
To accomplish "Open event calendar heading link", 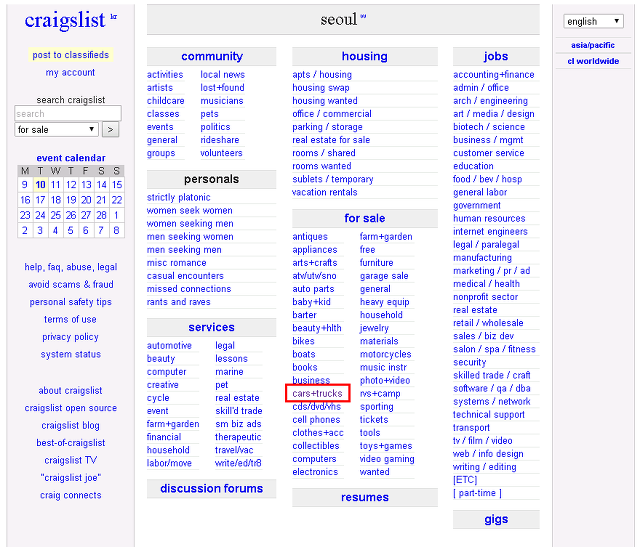I will (x=71, y=158).
